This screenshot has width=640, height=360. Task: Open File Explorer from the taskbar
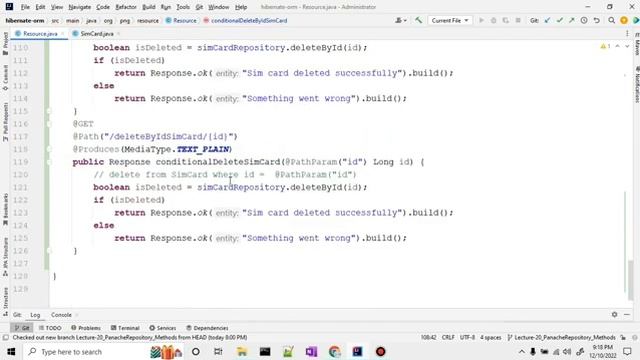[x=242, y=351]
